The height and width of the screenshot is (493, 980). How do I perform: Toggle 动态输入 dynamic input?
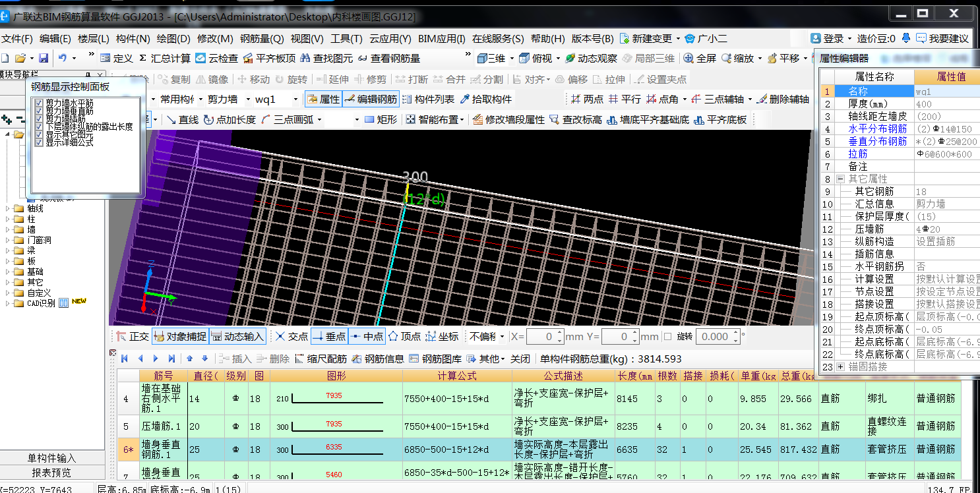point(237,336)
